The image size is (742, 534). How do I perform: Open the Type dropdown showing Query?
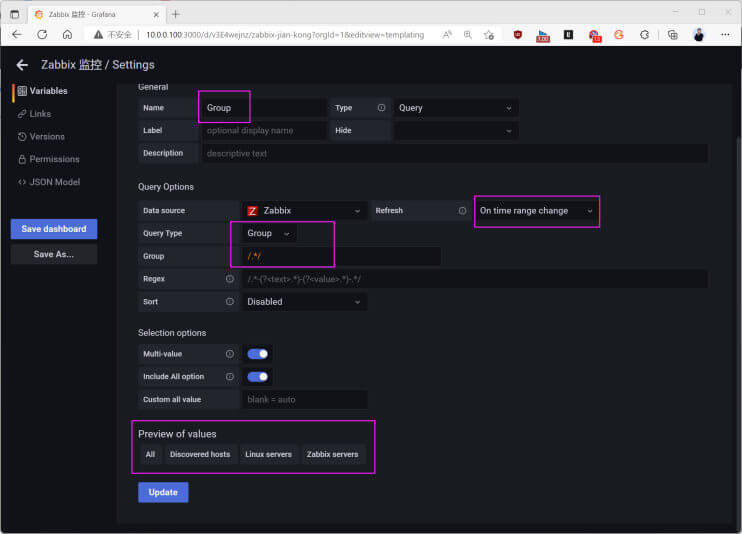tap(456, 108)
